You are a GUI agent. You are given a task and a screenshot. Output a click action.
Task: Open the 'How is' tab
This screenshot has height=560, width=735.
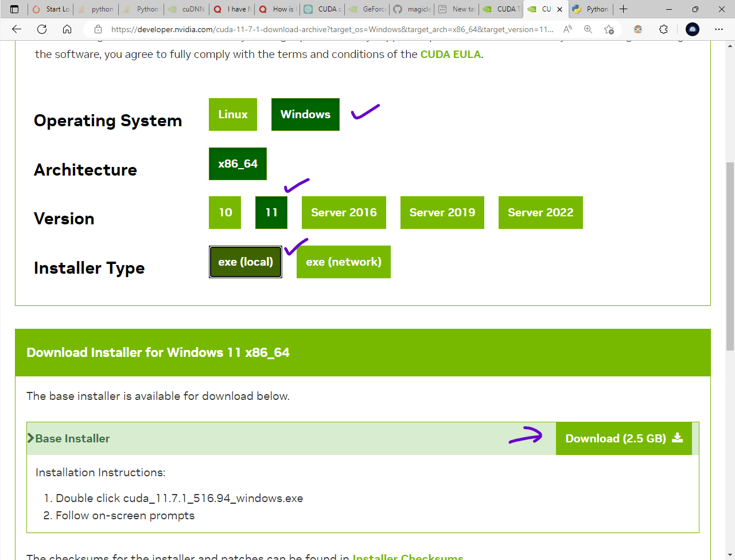[277, 9]
